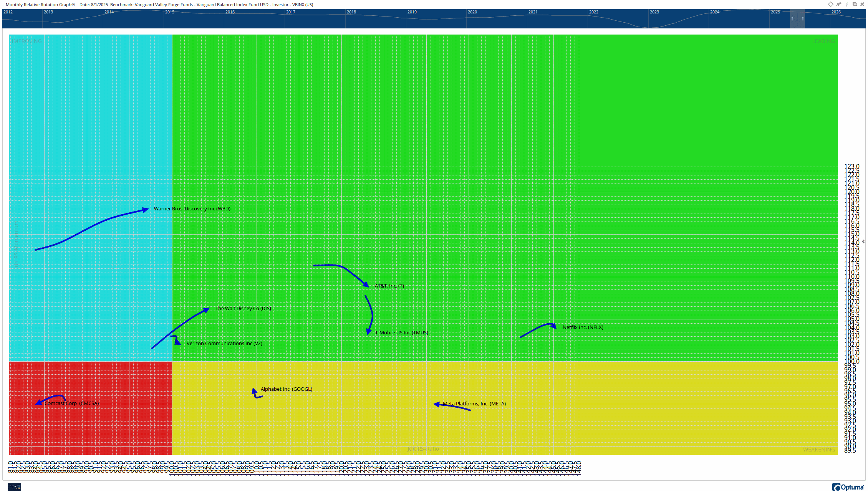
Task: Click the Netflix tail arrowhead
Action: (554, 326)
